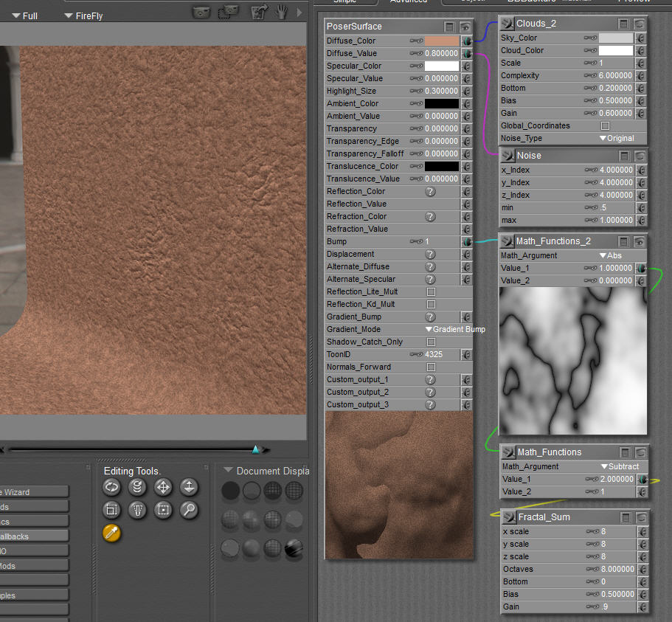
Task: Collapse the Document Display Style panel
Action: click(228, 471)
